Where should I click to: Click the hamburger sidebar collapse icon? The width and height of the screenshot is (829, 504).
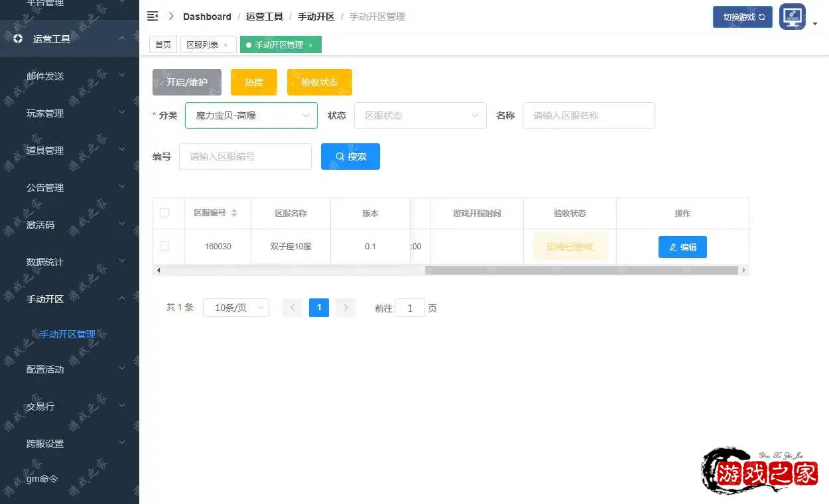[153, 17]
